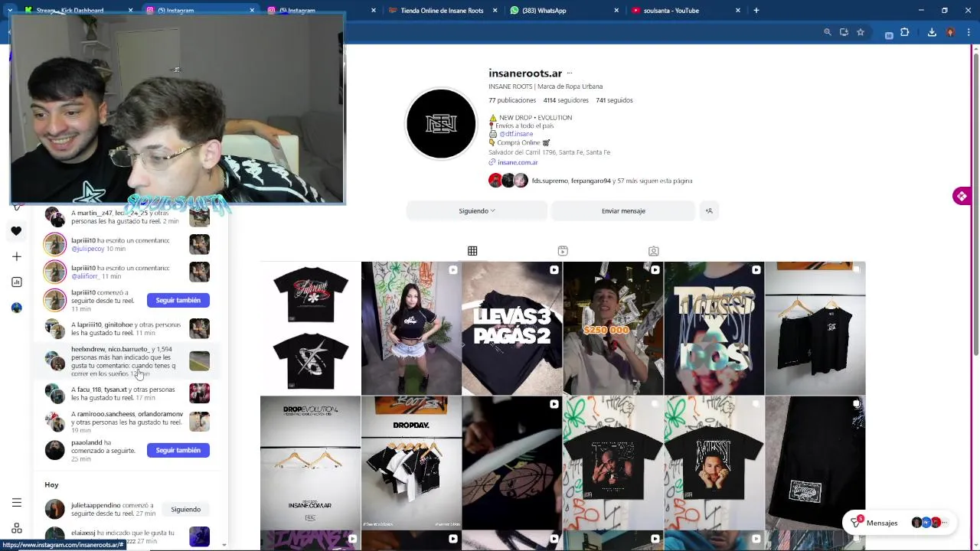
Task: Open insaneroots.ar profile options three dots
Action: click(569, 73)
